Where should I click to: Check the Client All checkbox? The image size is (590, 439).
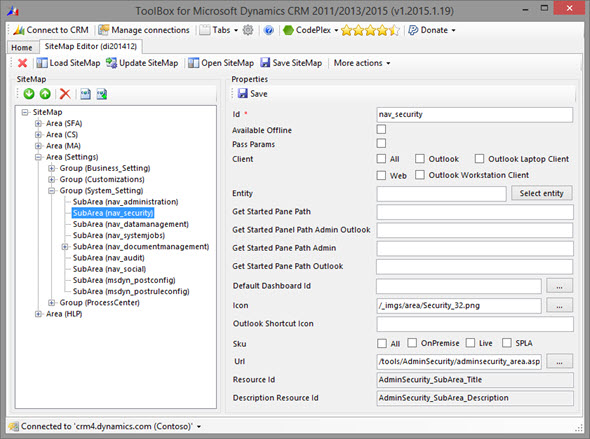(x=381, y=158)
